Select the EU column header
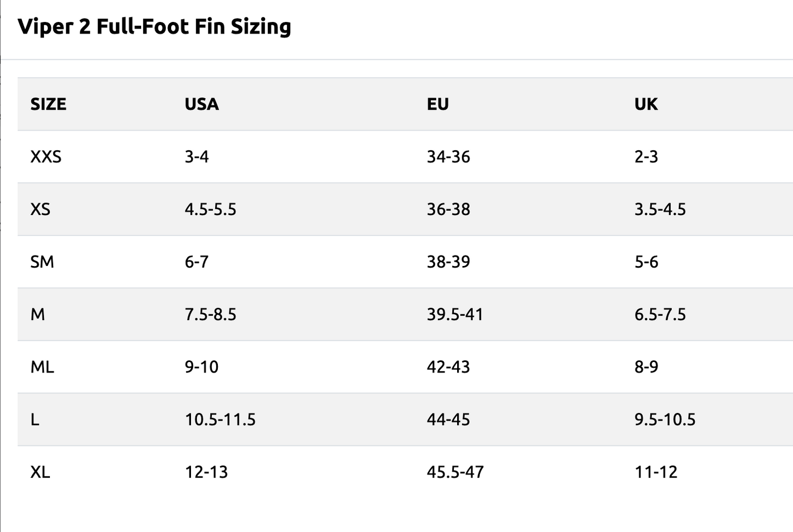This screenshot has height=532, width=793. click(438, 104)
